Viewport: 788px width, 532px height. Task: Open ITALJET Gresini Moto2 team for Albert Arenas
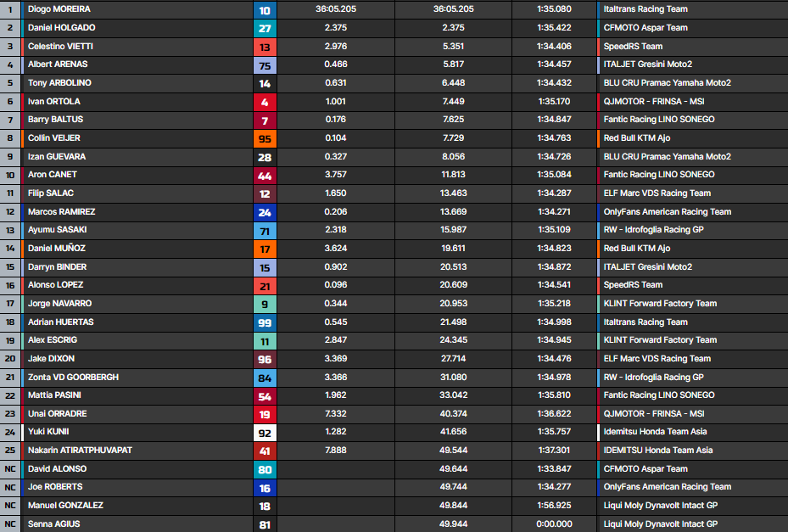[x=647, y=64]
